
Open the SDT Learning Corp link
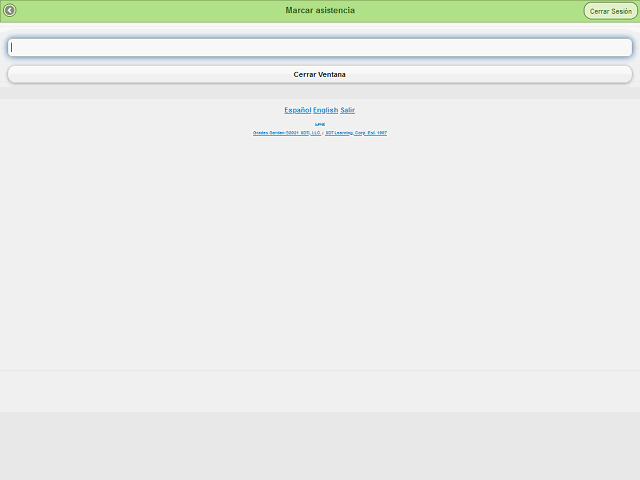click(x=356, y=133)
